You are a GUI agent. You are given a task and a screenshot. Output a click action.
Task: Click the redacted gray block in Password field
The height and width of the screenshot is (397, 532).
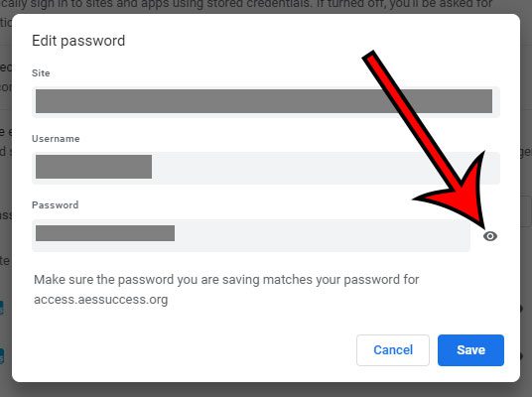coord(105,233)
